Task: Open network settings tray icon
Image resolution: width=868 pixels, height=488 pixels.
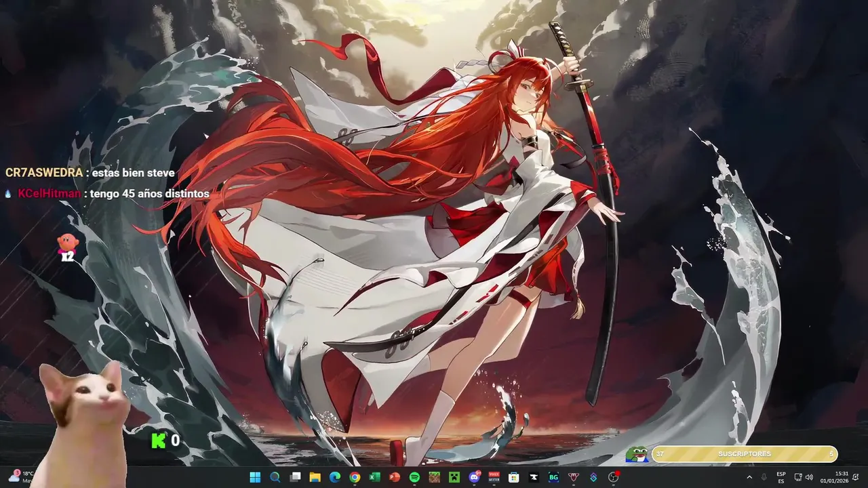Action: coord(798,477)
